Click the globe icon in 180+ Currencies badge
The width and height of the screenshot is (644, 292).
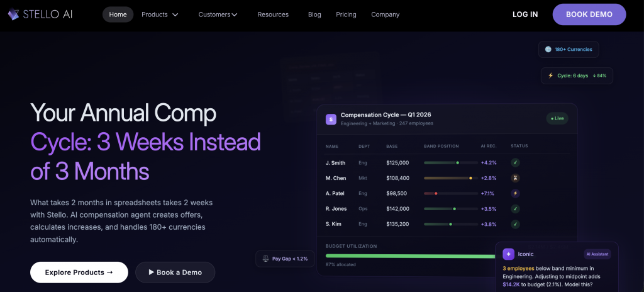click(548, 49)
